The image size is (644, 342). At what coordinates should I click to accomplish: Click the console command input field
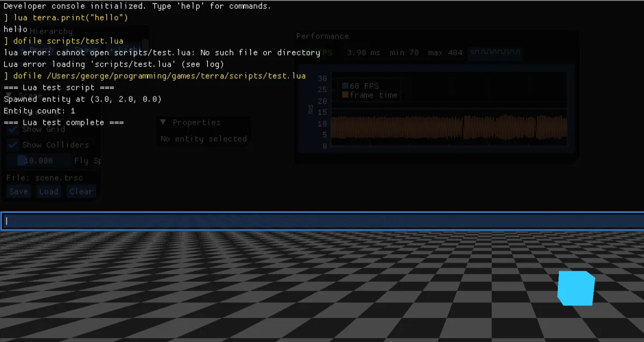(322, 221)
